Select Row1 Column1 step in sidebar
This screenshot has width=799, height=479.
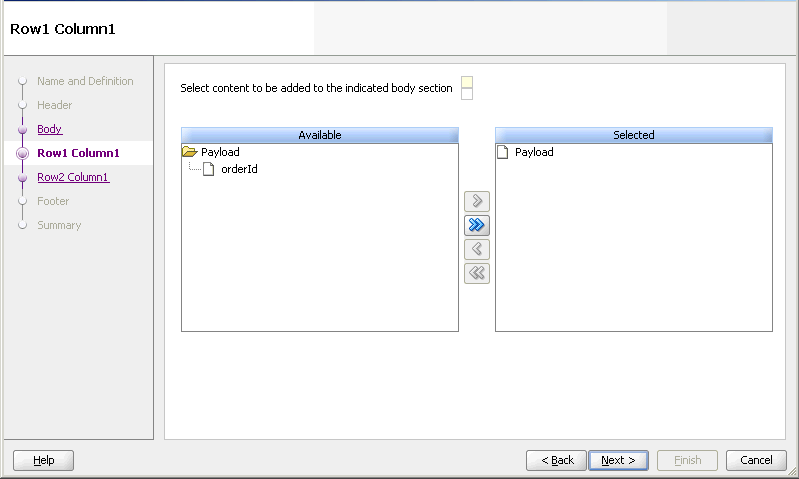pyautogui.click(x=78, y=153)
